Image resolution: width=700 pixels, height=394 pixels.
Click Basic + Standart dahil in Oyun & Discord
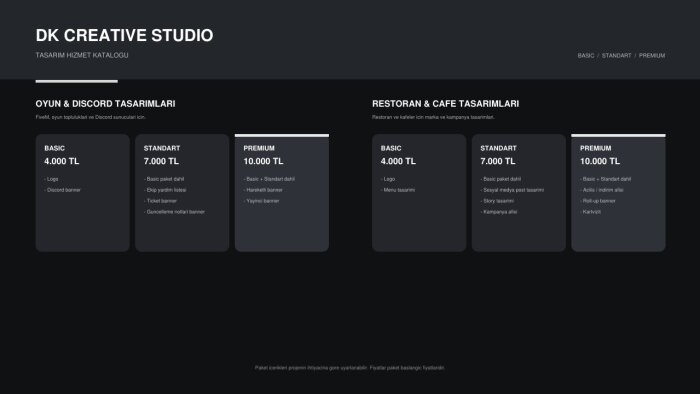[269, 179]
